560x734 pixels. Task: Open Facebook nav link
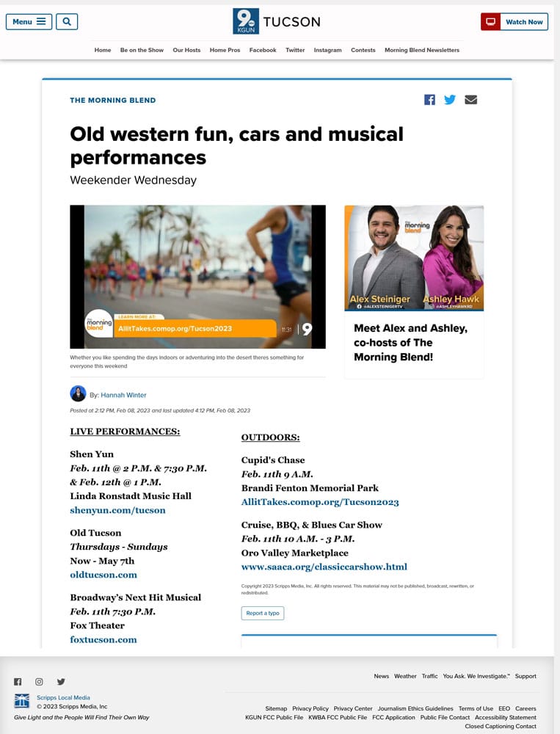(x=263, y=50)
